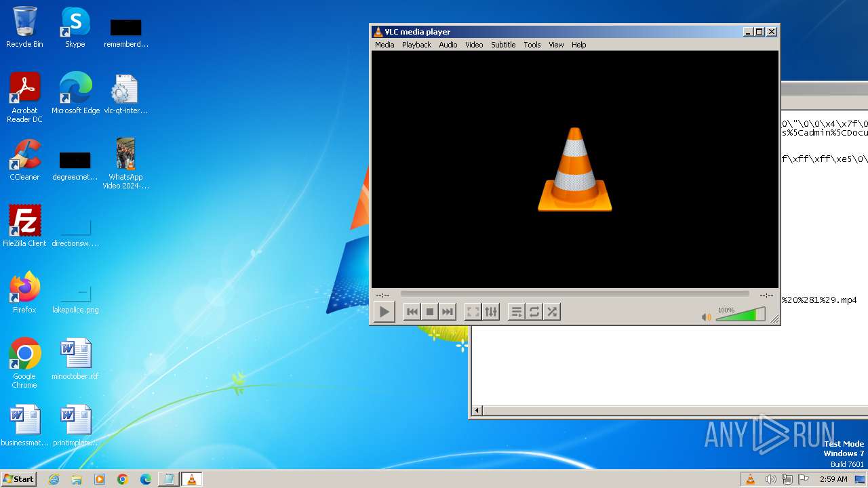Screen dimensions: 868x488
Task: Click left arrow of background window scrollbar
Action: 477,410
